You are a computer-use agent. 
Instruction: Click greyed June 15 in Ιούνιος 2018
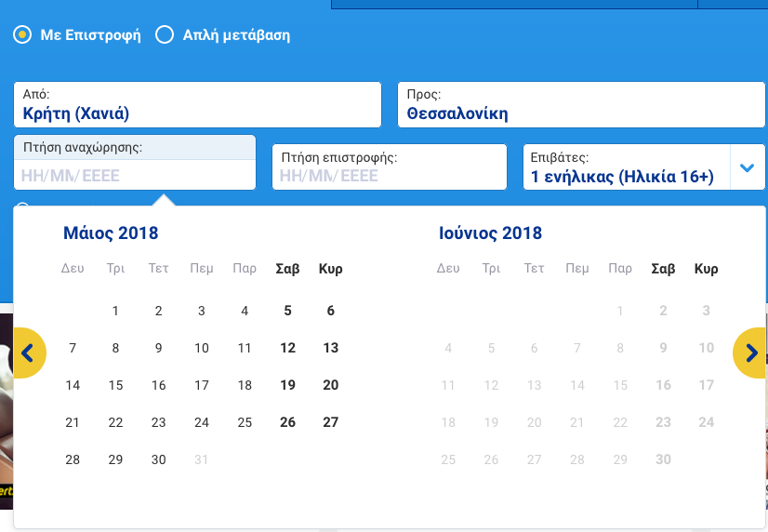coord(620,385)
